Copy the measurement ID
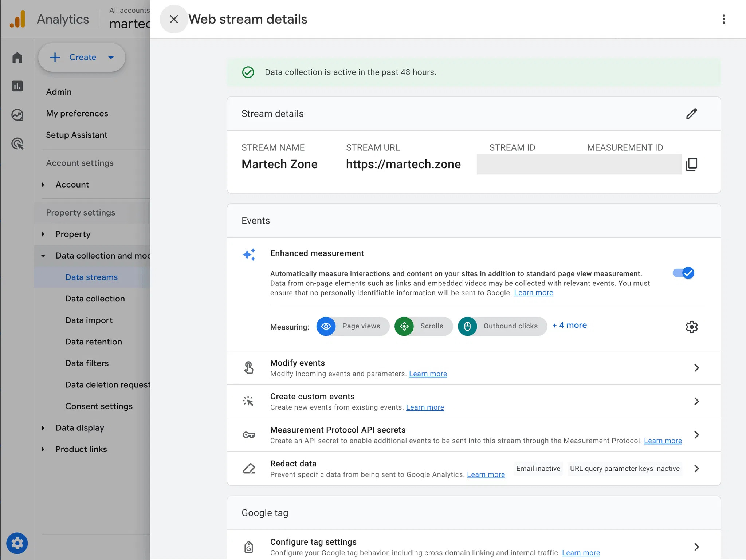The width and height of the screenshot is (746, 560). coord(691,164)
